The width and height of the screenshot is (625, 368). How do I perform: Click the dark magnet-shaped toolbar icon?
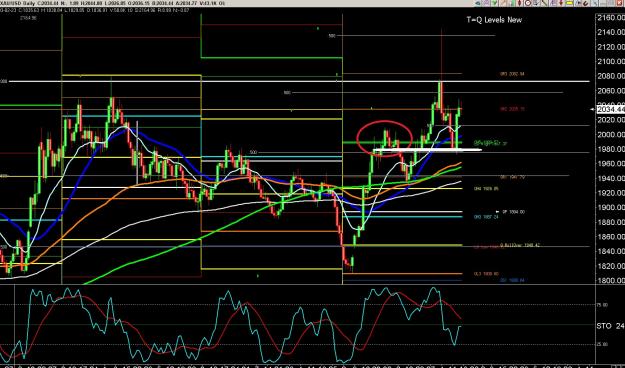[586, 3]
